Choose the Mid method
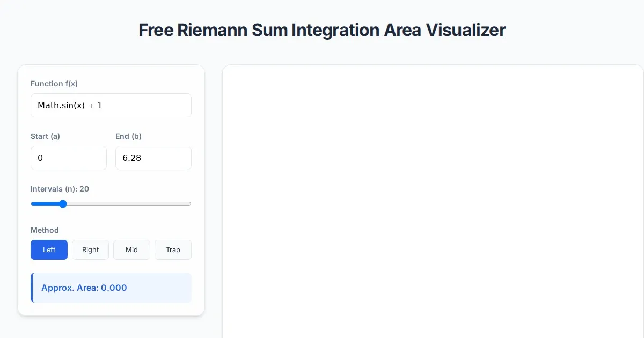Viewport: 644px width, 338px height. tap(131, 250)
